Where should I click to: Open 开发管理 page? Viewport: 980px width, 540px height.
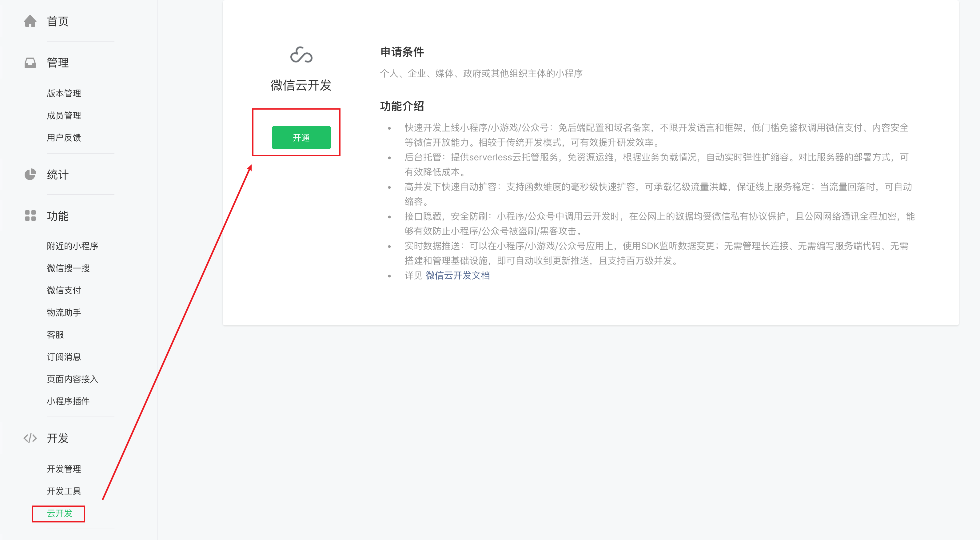[64, 469]
